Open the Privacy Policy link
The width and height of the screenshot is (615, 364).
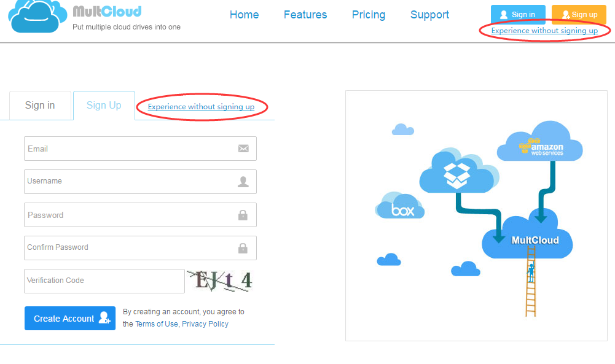(205, 324)
